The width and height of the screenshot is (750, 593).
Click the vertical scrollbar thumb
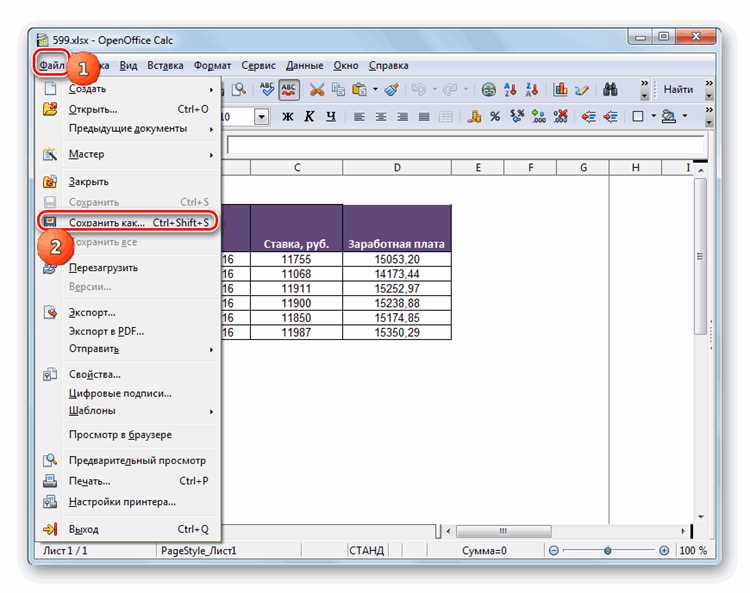700,256
